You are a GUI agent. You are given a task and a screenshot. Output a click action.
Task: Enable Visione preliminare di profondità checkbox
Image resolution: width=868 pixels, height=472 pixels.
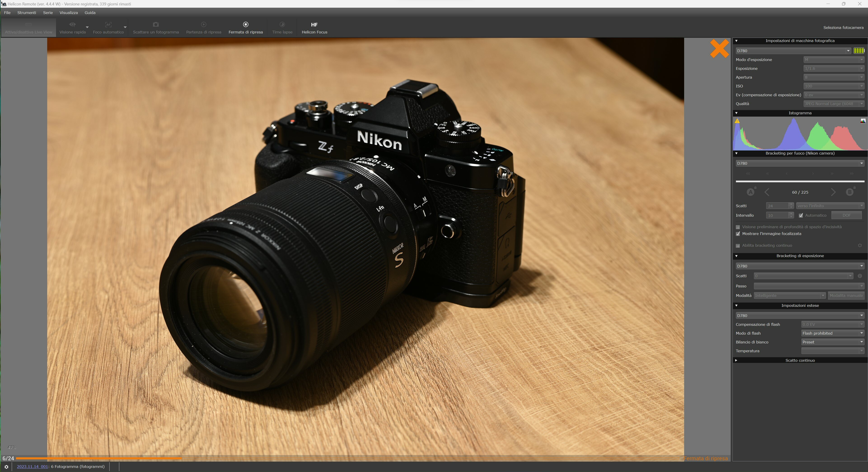click(x=738, y=227)
